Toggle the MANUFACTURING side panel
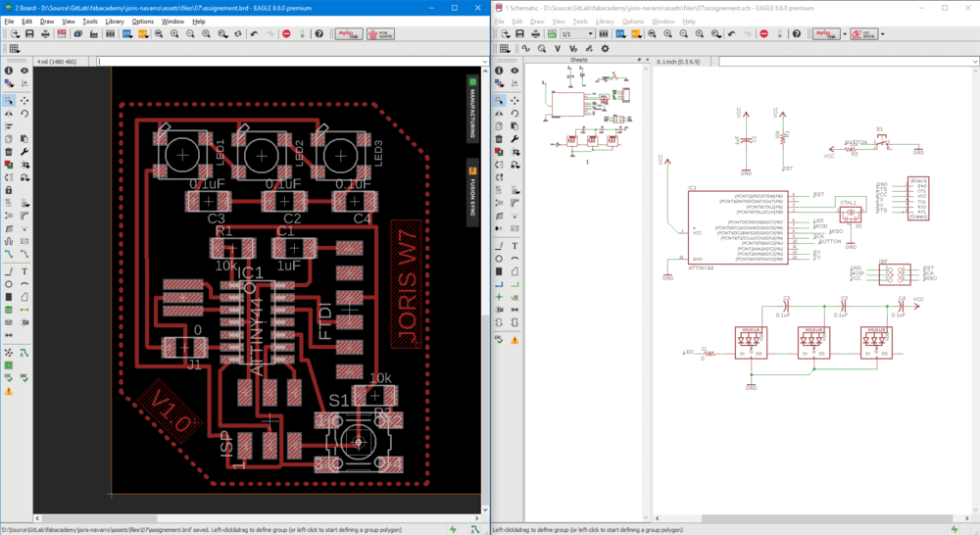The height and width of the screenshot is (535, 980). 472,110
